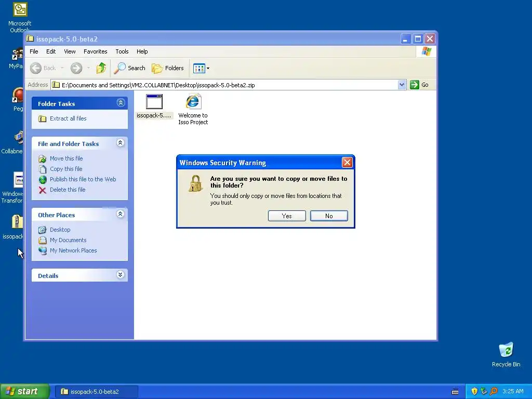
Task: Open the Help menu
Action: [142, 51]
